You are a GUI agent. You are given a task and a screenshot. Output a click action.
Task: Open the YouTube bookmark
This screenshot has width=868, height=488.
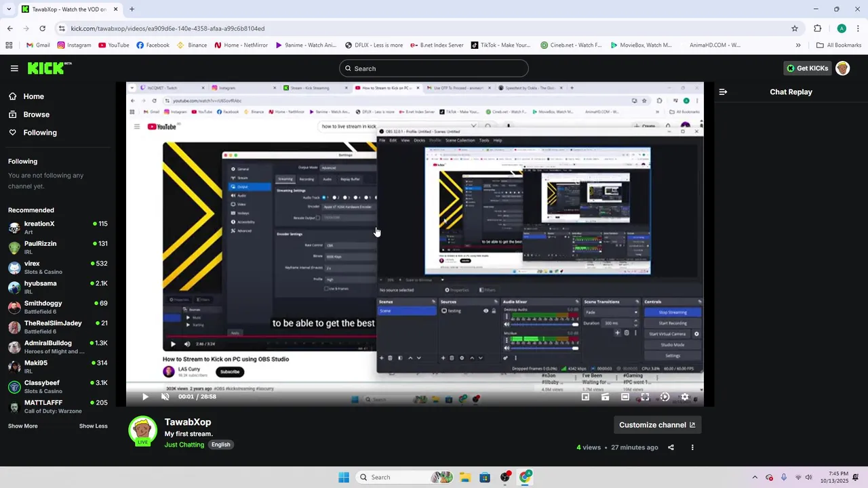(x=113, y=45)
